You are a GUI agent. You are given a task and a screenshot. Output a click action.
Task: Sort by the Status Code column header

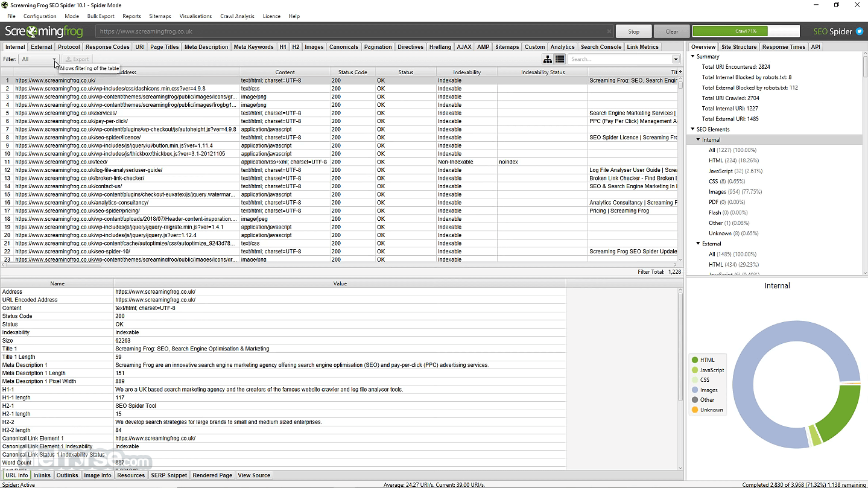(x=353, y=72)
